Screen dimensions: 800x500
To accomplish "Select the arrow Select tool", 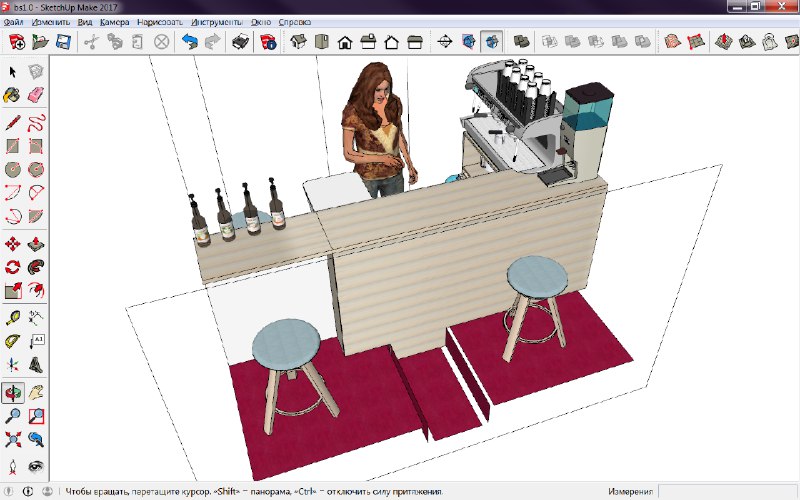I will coord(13,72).
